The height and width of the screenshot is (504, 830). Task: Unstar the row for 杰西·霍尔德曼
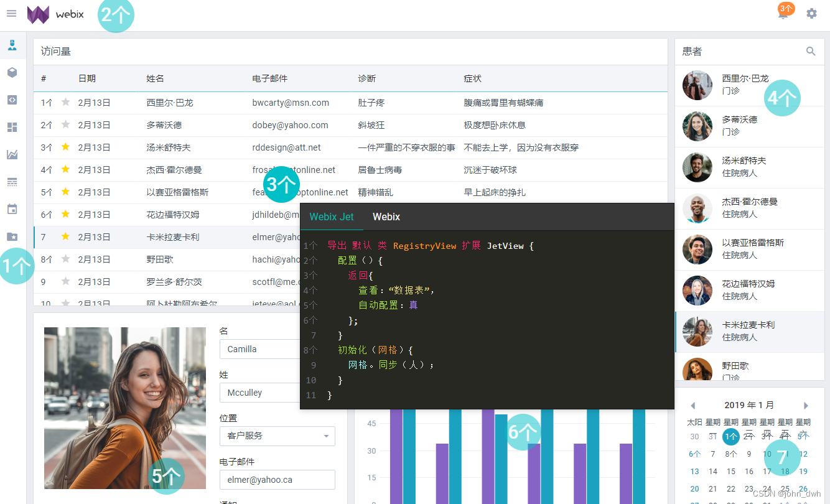point(65,170)
